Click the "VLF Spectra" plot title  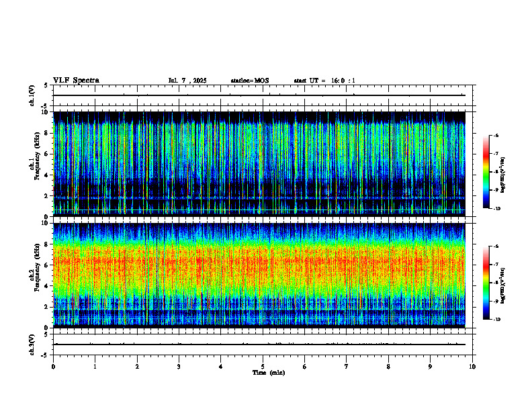click(76, 81)
